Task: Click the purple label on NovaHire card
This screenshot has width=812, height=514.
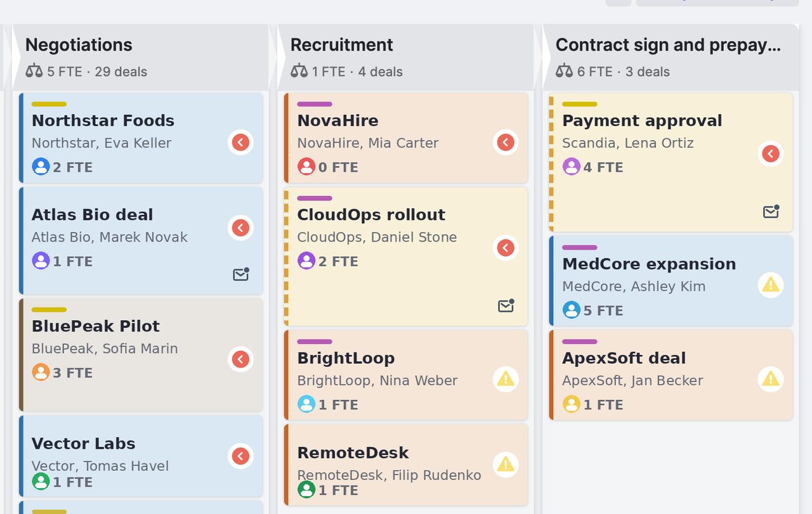Action: click(315, 104)
